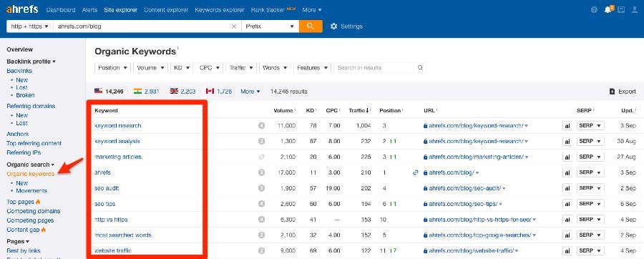
Task: Open the notifications bell icon
Action: pos(608,9)
